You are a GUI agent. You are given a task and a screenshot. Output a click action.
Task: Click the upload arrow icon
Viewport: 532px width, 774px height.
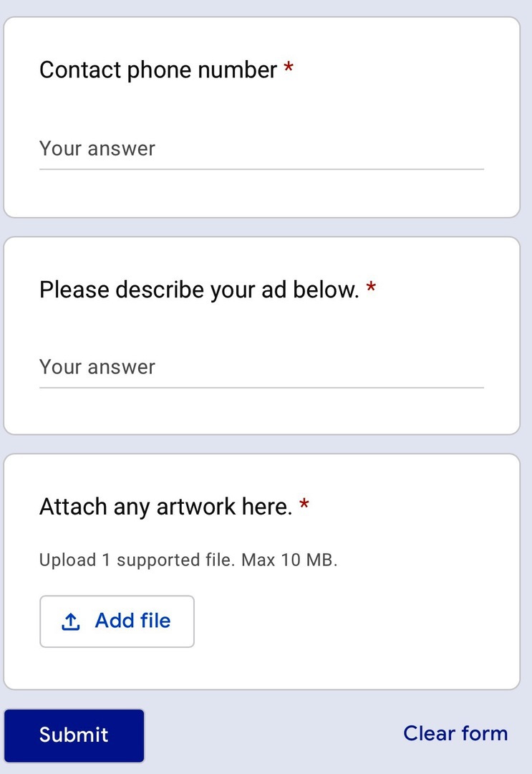coord(70,621)
